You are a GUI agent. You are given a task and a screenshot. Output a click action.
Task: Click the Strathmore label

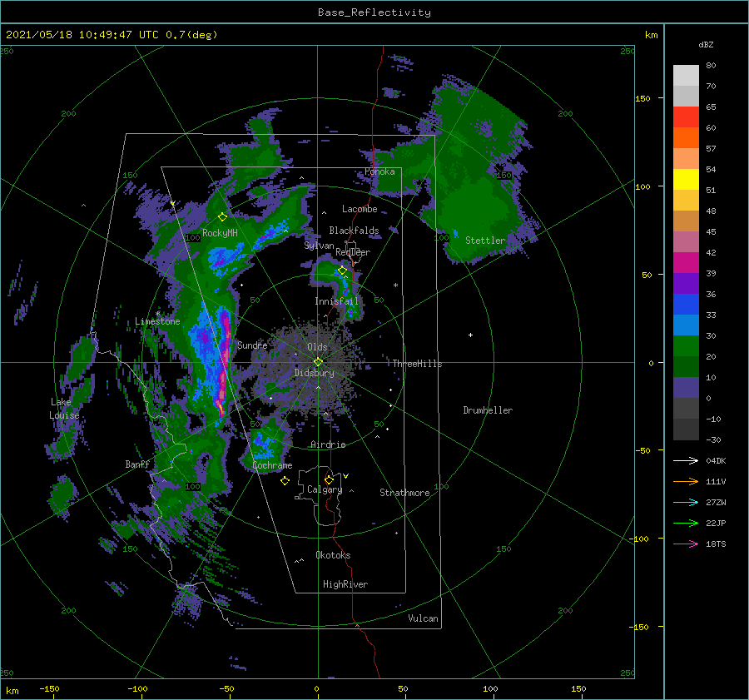[x=404, y=493]
